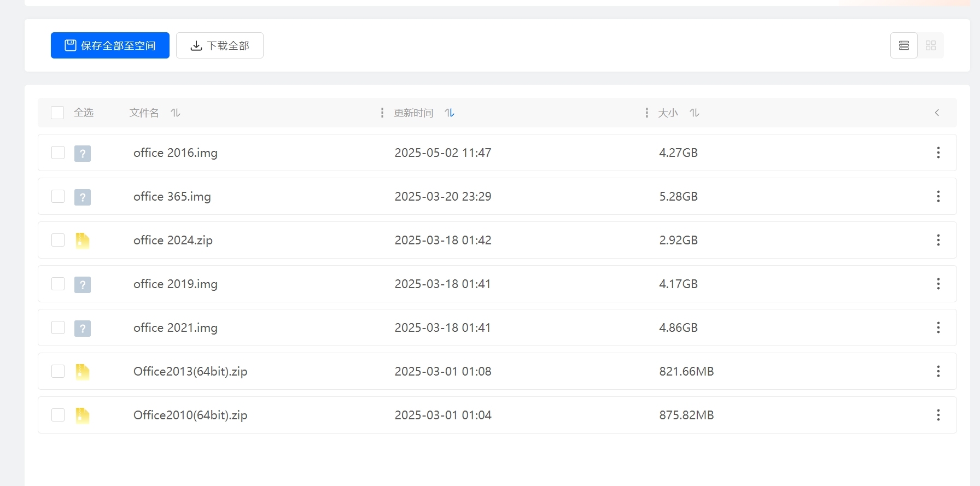Open file name office 2021.img
980x486 pixels.
pos(176,327)
